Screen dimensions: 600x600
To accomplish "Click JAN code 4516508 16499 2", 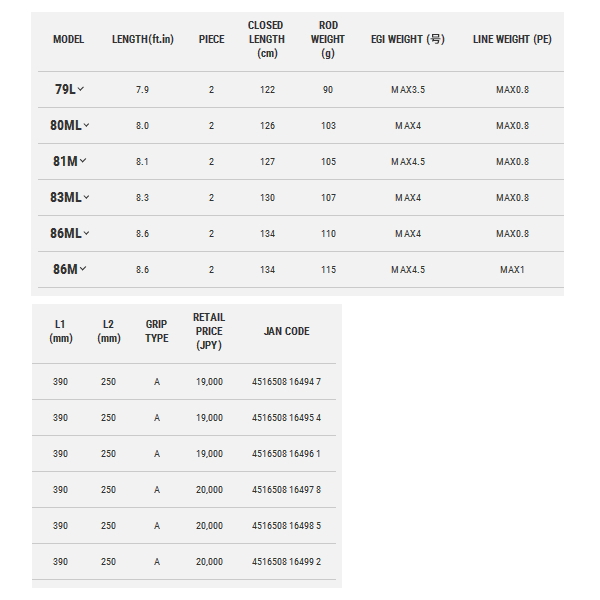I will pos(286,561).
